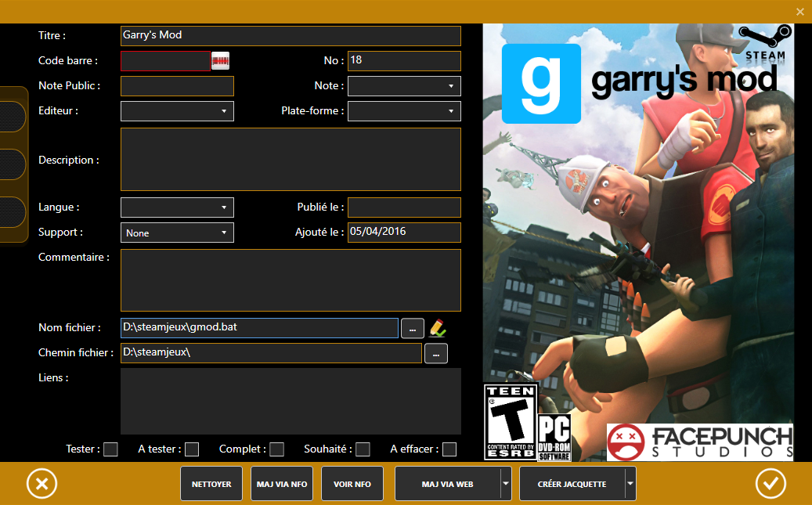Open the Plate-forme dropdown
This screenshot has height=505, width=812.
(x=404, y=111)
